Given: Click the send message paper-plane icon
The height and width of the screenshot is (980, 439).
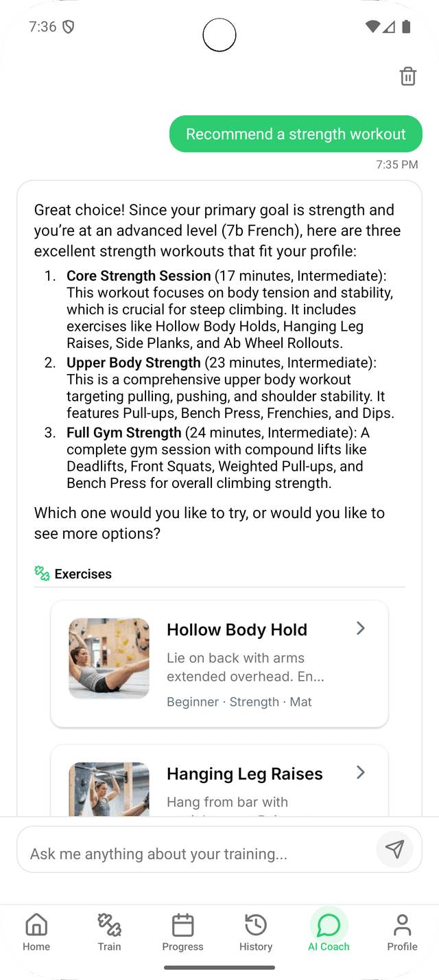Looking at the screenshot, I should (395, 849).
